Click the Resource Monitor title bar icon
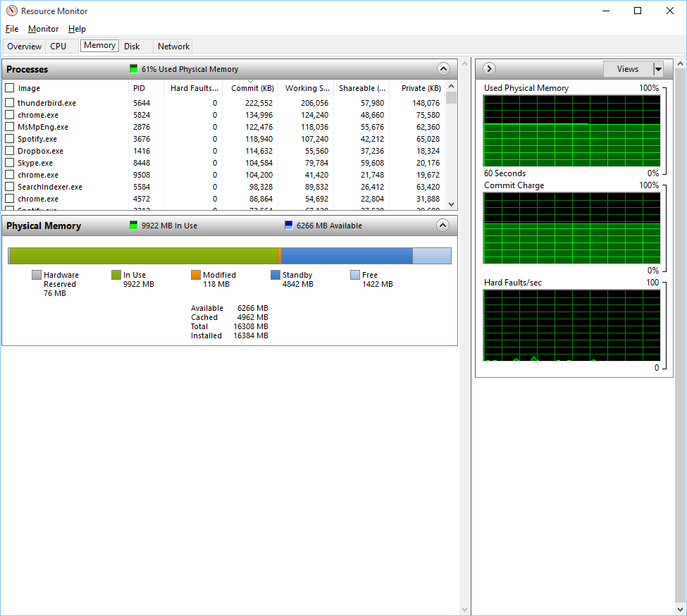 (x=12, y=11)
